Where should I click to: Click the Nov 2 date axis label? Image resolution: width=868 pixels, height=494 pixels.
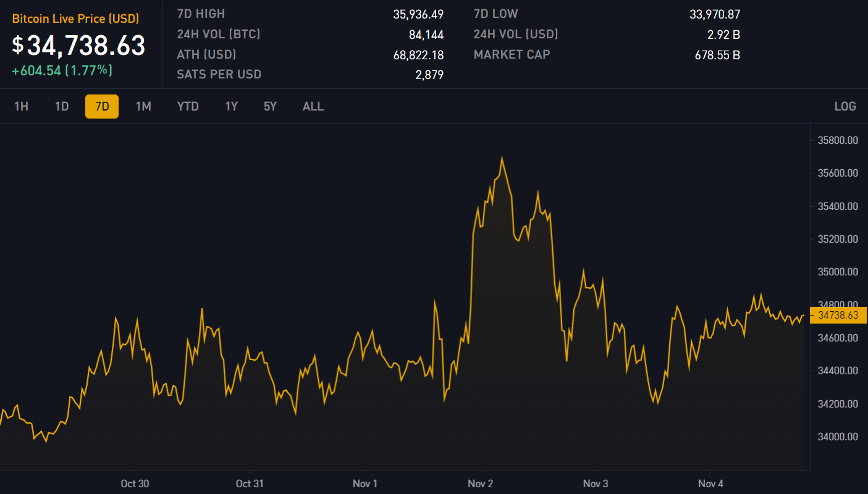click(x=480, y=484)
